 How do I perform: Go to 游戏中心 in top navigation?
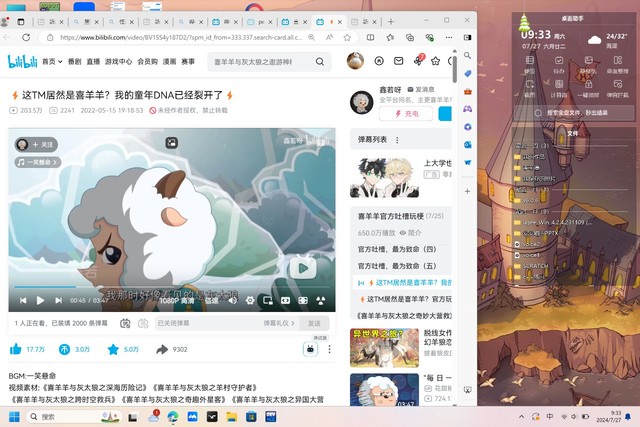118,61
